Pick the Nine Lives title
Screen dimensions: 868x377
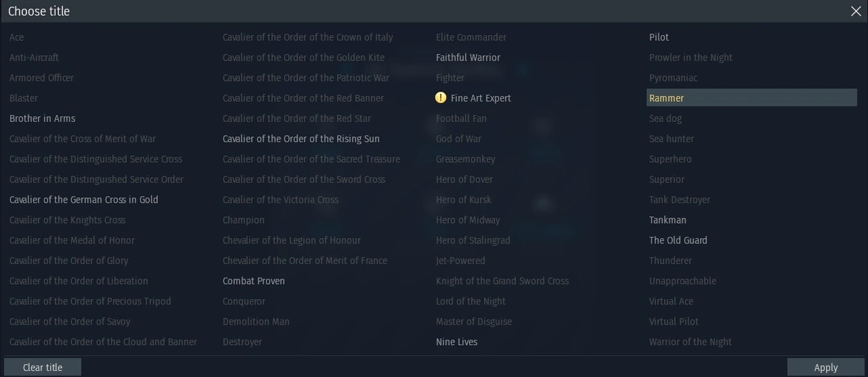pyautogui.click(x=456, y=342)
